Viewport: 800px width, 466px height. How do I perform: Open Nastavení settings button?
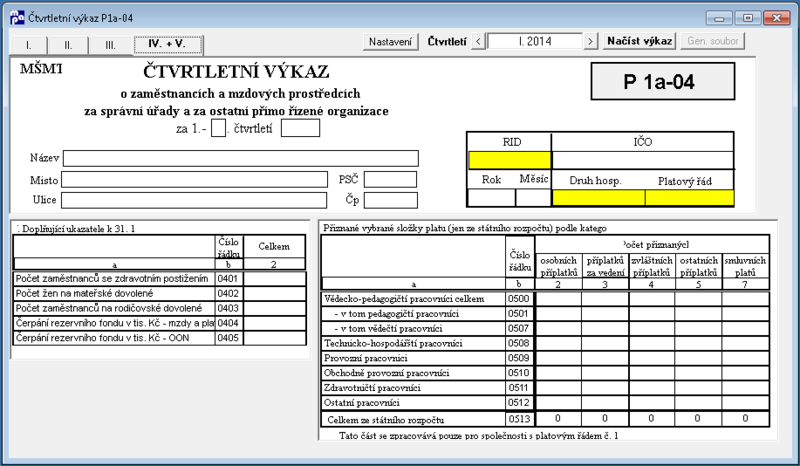pyautogui.click(x=390, y=41)
